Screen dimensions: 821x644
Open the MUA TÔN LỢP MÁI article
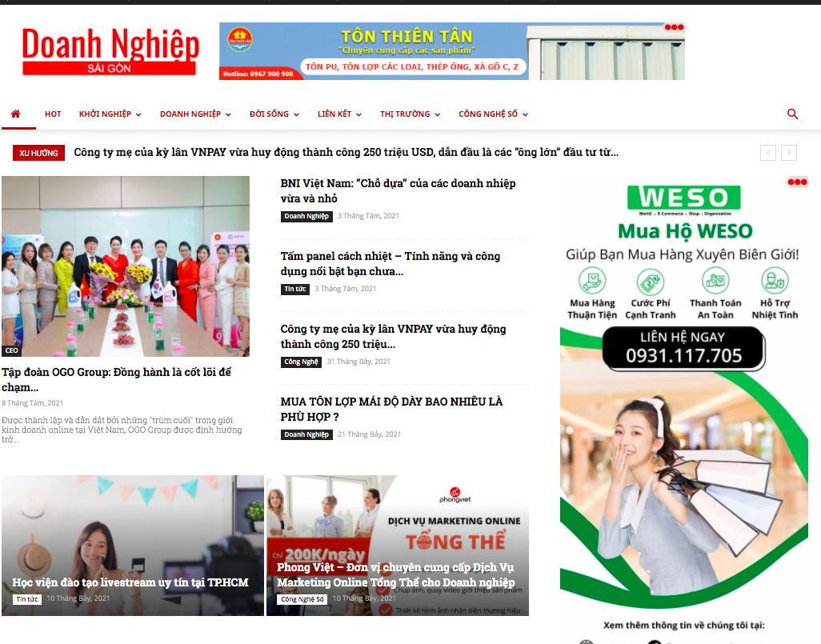click(391, 409)
